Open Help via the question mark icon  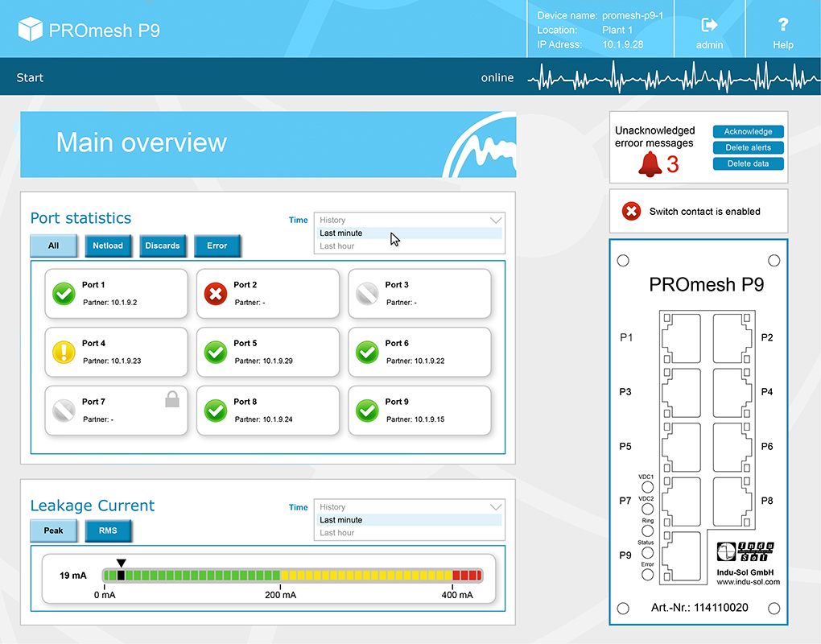click(x=782, y=25)
